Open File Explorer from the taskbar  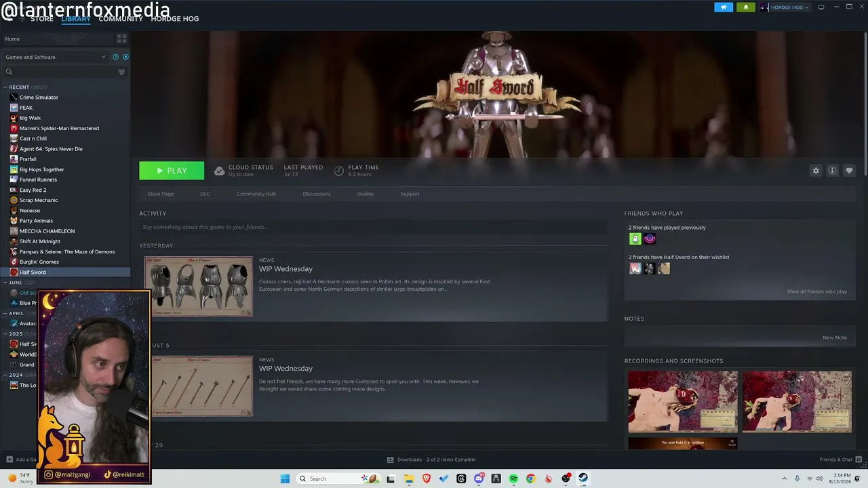409,479
